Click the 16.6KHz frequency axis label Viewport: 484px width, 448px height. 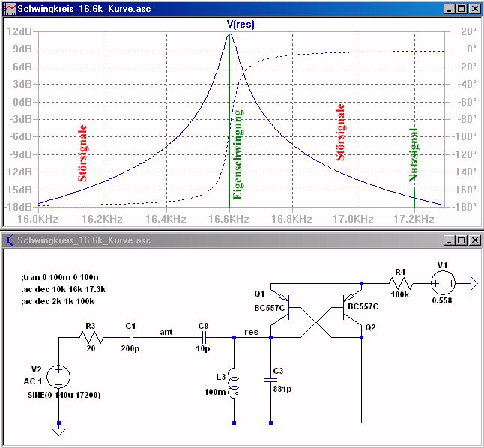tap(229, 219)
